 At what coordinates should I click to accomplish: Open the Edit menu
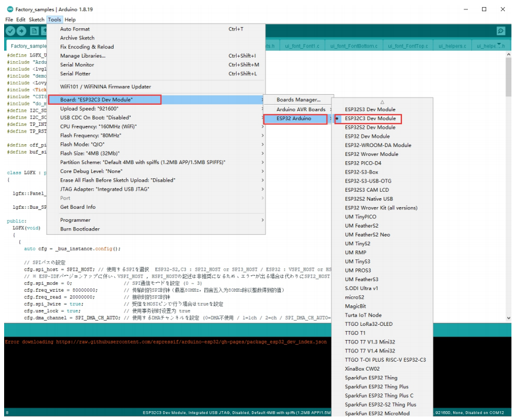point(21,19)
